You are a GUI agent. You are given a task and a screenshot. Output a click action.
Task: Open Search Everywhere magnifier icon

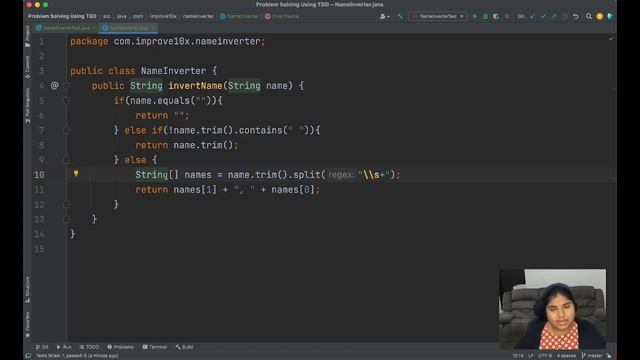589,16
